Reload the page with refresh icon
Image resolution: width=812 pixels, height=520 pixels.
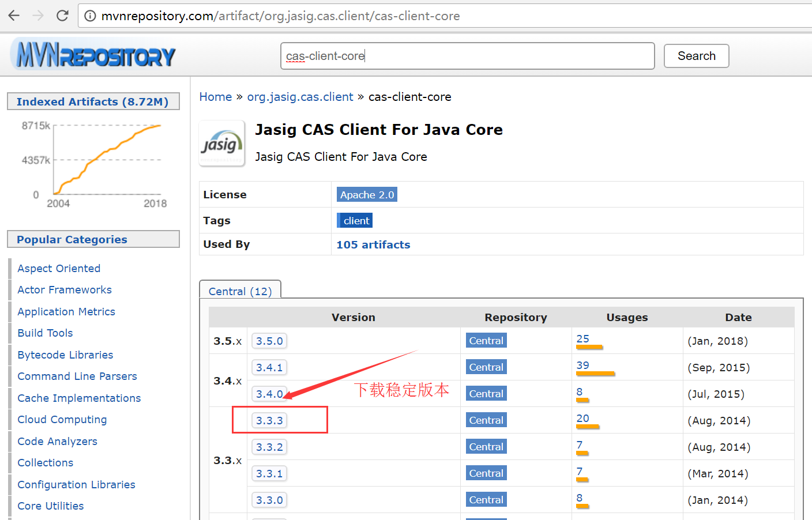pyautogui.click(x=62, y=16)
